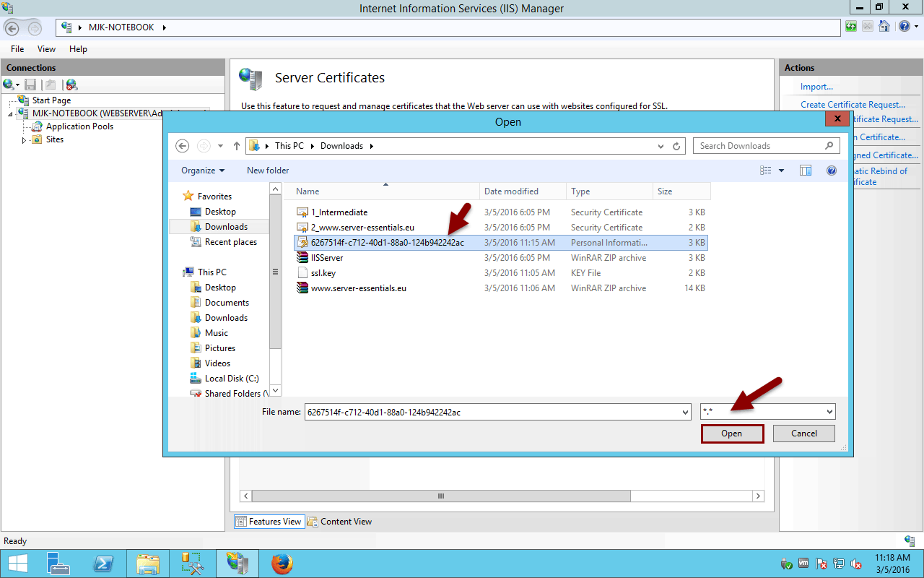Open Local Disk (C:) in navigation pane
The width and height of the screenshot is (924, 578).
[231, 379]
